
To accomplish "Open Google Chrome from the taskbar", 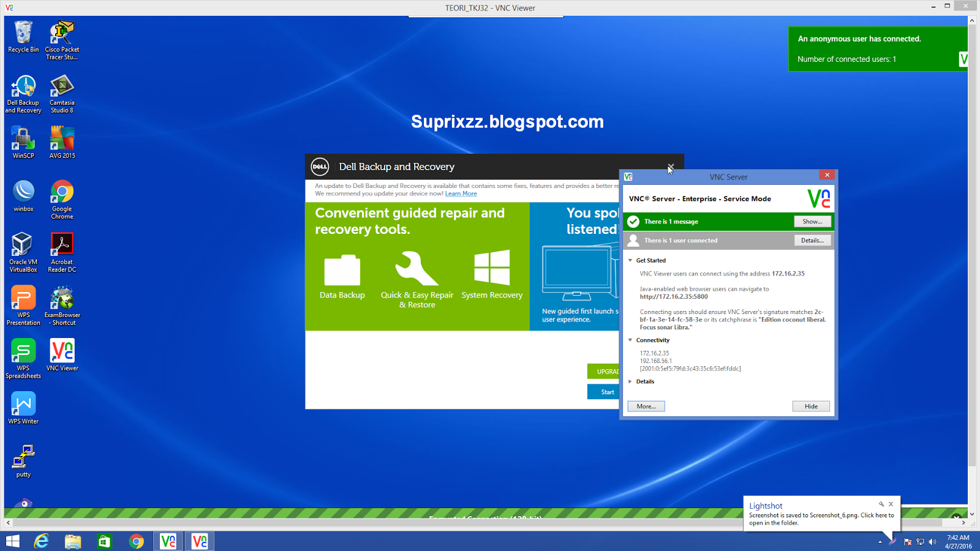I will (137, 541).
